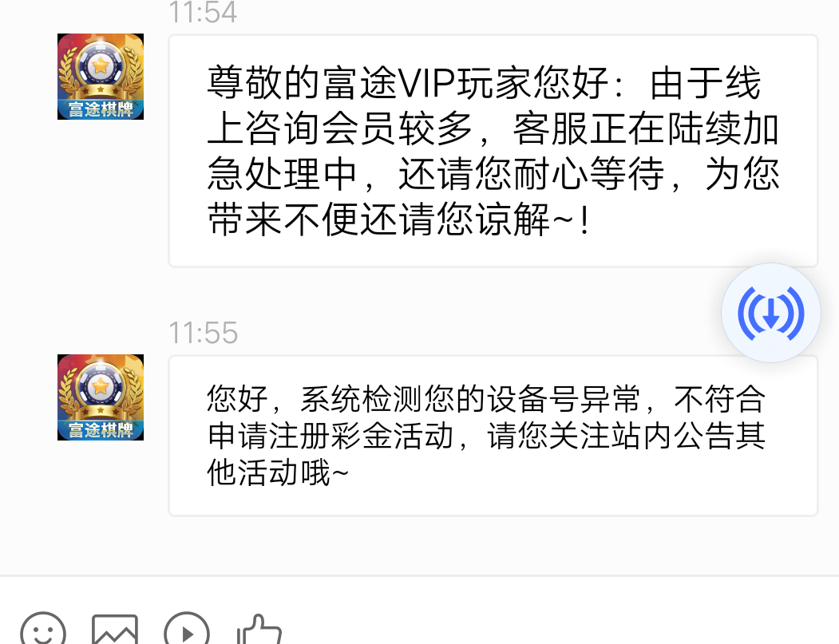Hit the thumbs-up rating icon
839x644 pixels.
[x=259, y=630]
